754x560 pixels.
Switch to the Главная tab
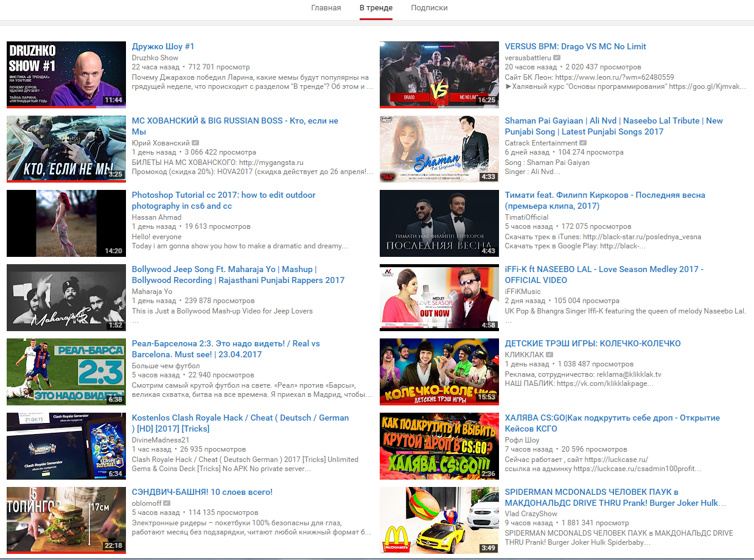tap(326, 8)
